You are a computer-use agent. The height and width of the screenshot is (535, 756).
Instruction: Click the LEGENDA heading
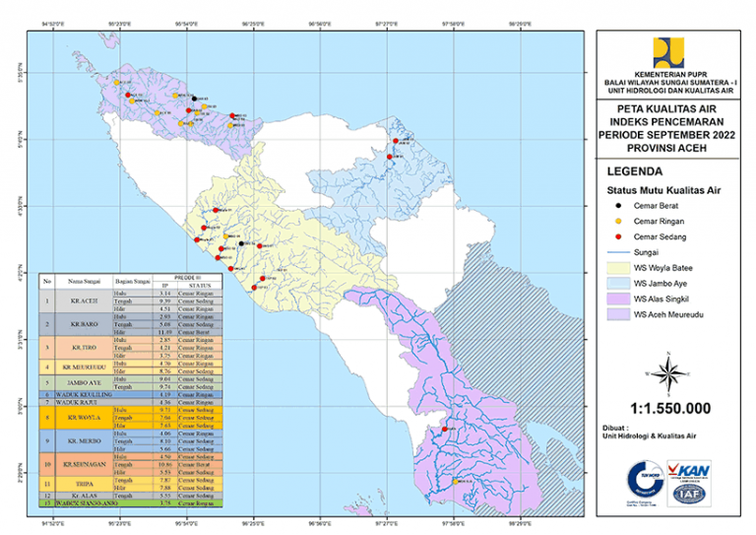635,169
